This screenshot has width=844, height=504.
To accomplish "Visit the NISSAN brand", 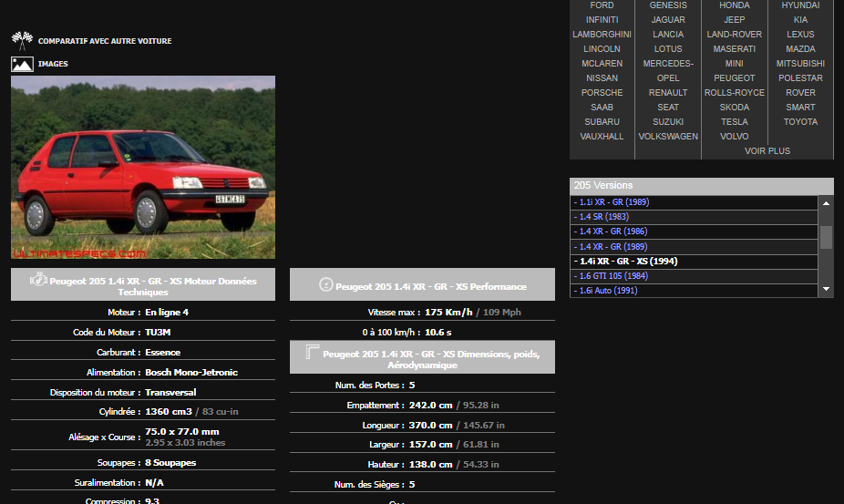I will [x=602, y=78].
